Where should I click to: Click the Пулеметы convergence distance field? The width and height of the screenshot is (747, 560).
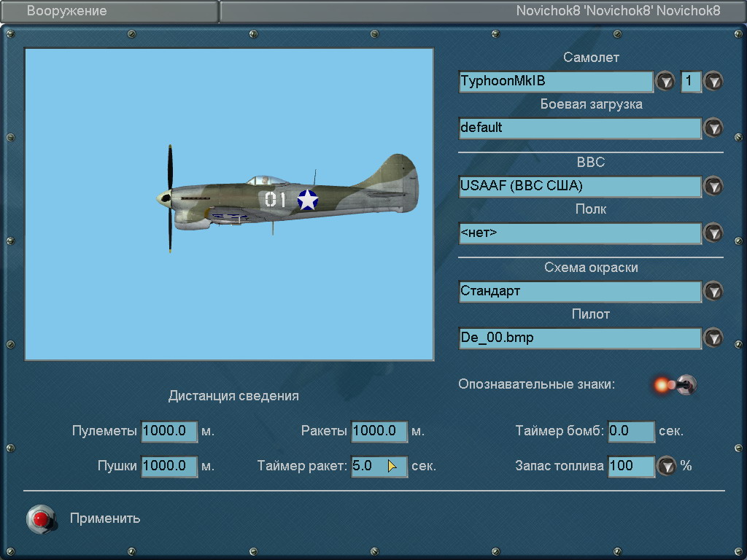[169, 431]
